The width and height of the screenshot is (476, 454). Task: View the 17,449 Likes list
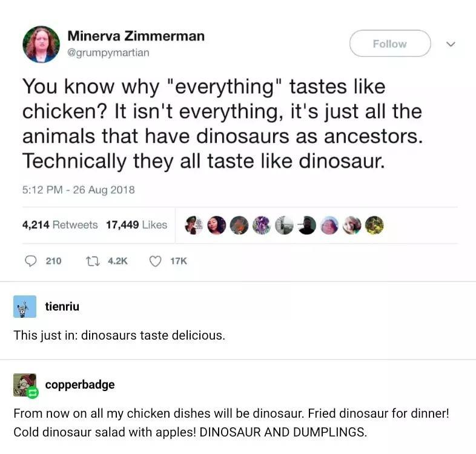(136, 225)
